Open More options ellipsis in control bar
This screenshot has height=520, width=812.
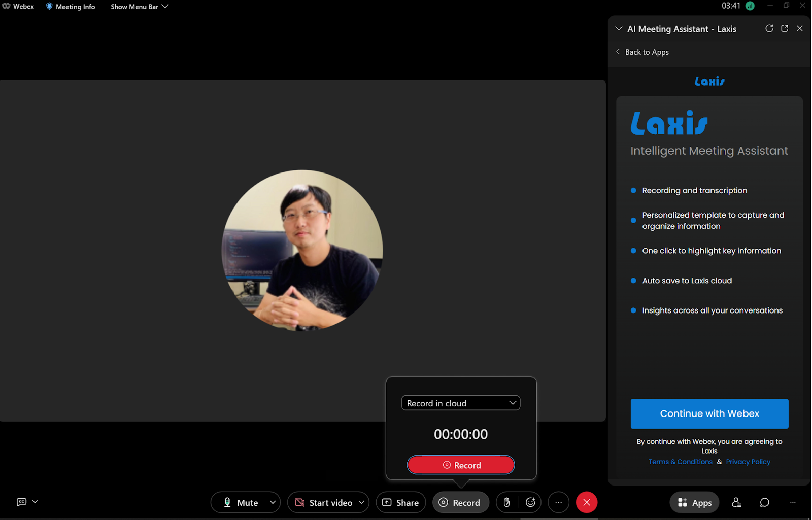tap(559, 502)
